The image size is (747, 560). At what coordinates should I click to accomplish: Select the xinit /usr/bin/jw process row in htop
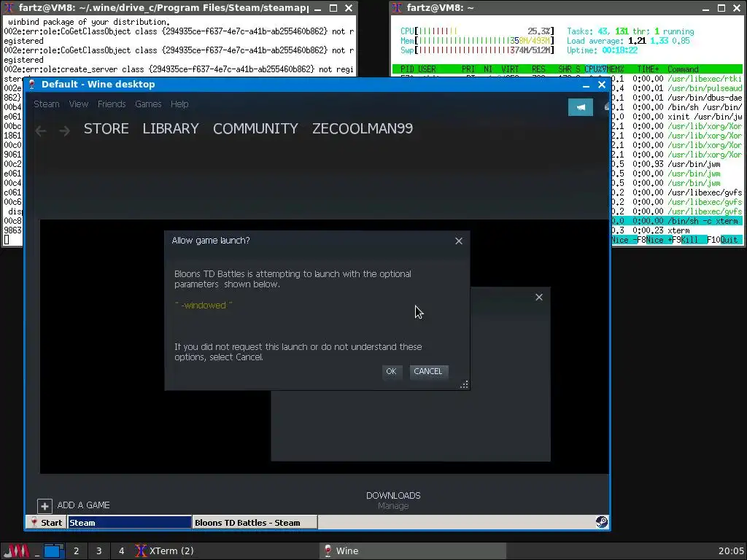click(676, 117)
